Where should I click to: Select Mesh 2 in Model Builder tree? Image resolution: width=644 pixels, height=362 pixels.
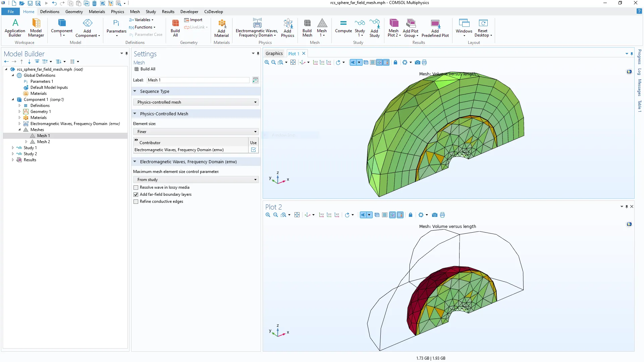coord(43,142)
